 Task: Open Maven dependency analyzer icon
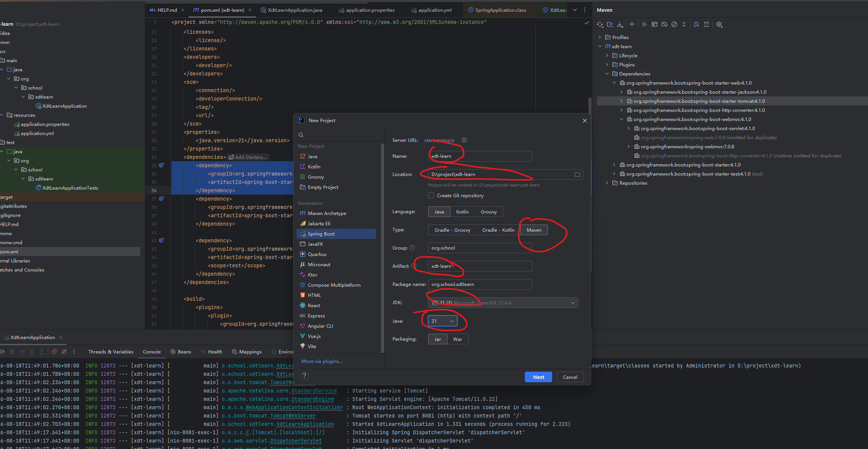[696, 24]
